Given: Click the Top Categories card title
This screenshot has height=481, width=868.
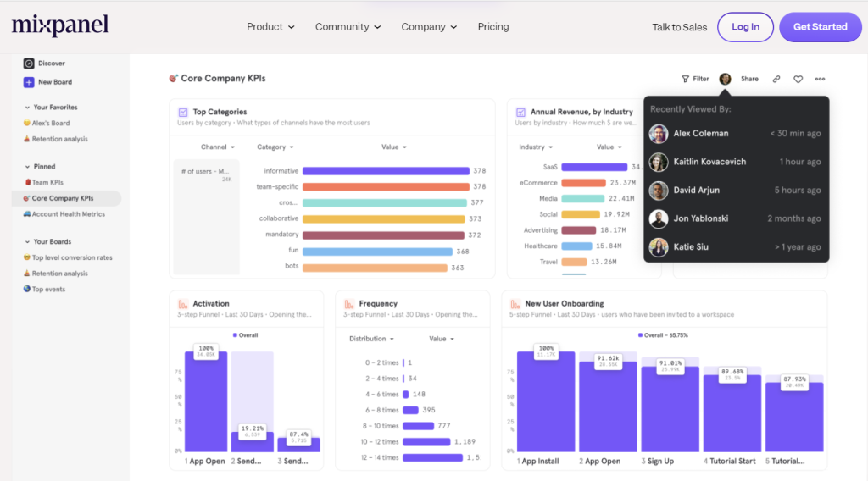Looking at the screenshot, I should 220,113.
